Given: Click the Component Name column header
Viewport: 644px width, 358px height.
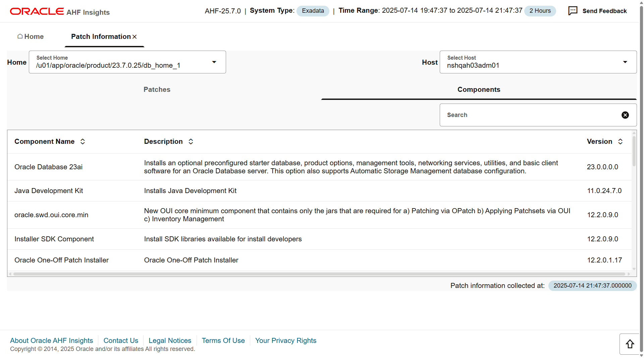Looking at the screenshot, I should point(44,141).
